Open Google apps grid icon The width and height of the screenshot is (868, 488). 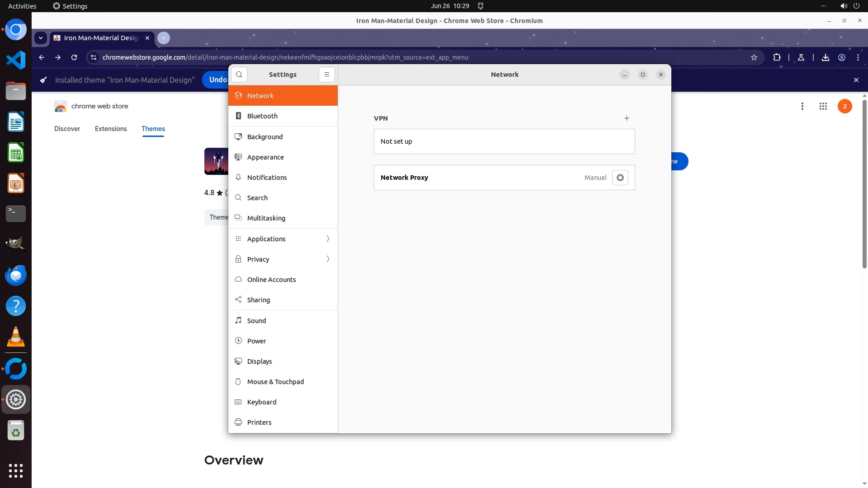pos(823,106)
